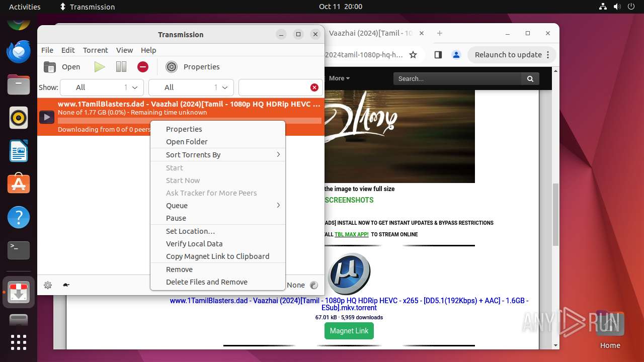Clear the filter search field with the red X
This screenshot has width=644, height=362.
(314, 87)
